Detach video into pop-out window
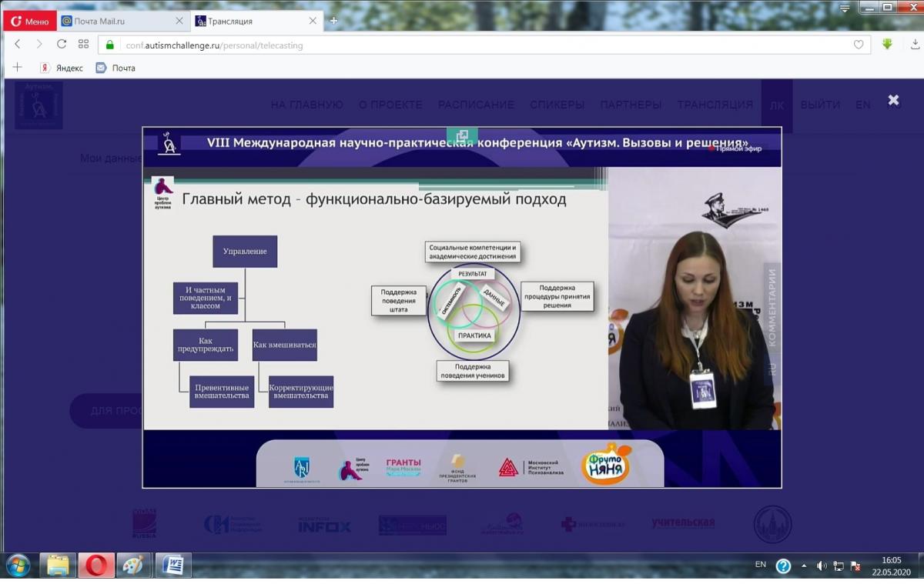This screenshot has height=584, width=924. pyautogui.click(x=462, y=136)
